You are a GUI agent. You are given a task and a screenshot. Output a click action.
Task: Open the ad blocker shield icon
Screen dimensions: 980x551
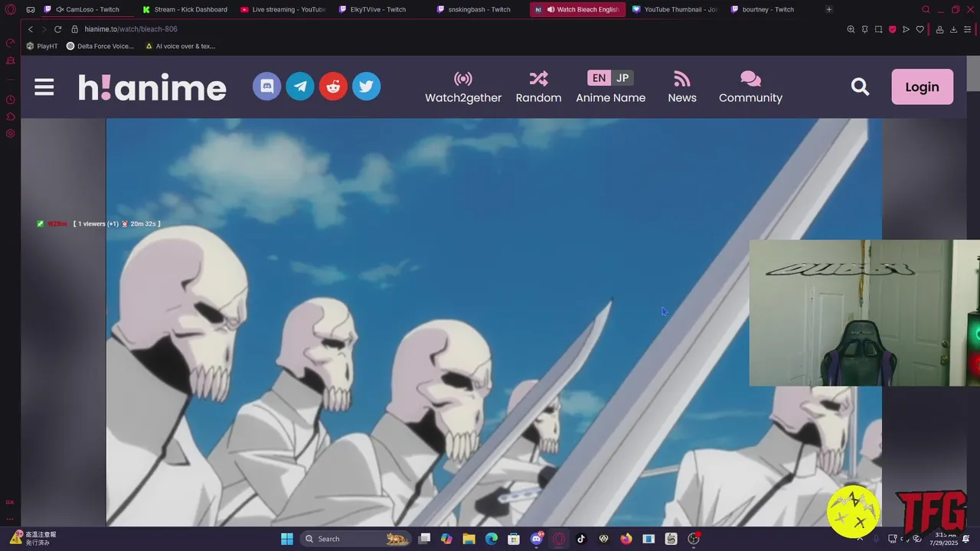click(x=892, y=29)
